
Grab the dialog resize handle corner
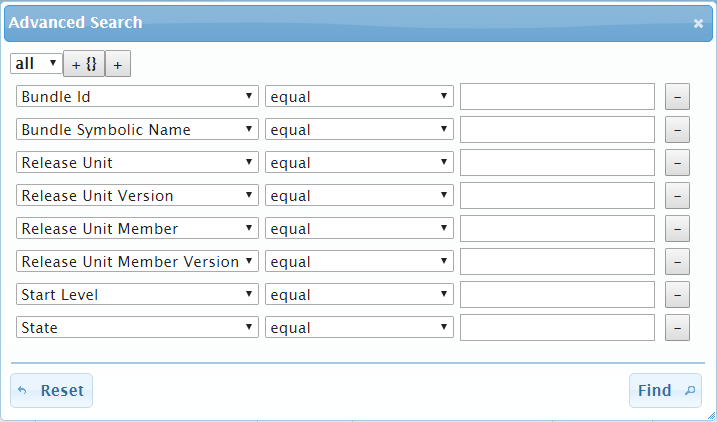(711, 416)
